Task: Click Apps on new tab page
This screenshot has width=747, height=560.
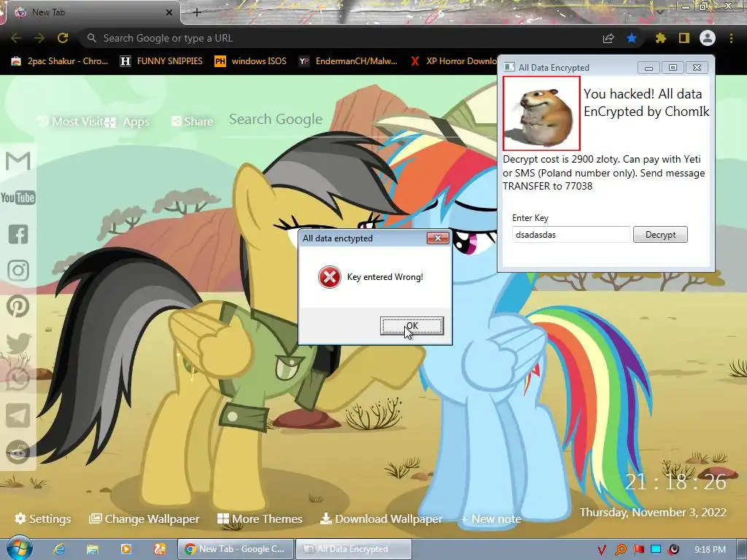Action: 128,122
